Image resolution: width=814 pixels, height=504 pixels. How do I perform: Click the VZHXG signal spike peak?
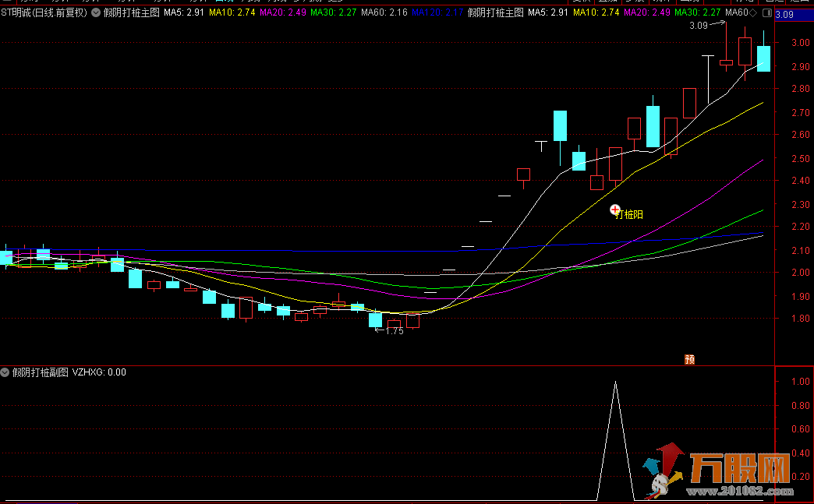[616, 382]
